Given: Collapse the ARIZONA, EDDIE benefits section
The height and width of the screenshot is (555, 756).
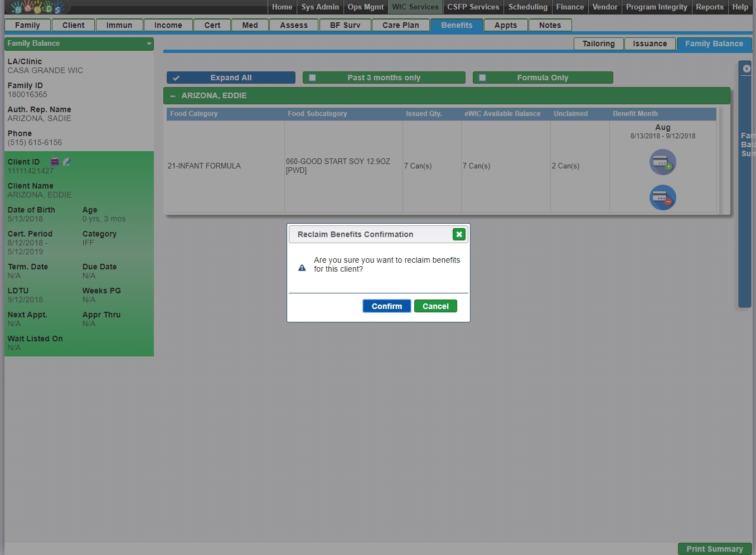Looking at the screenshot, I should (x=173, y=96).
